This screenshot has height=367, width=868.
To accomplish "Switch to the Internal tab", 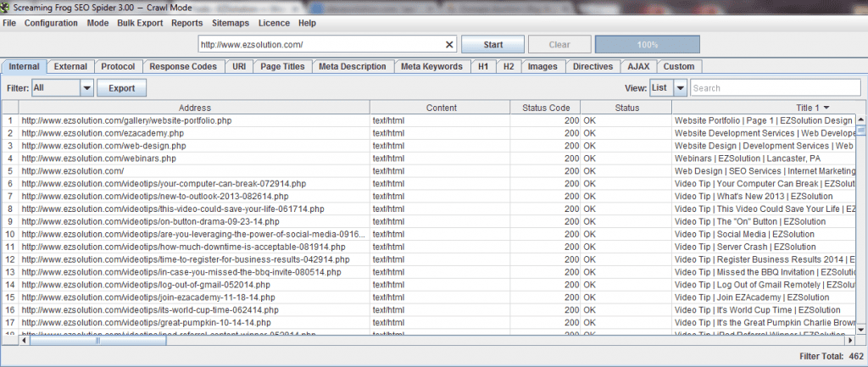I will pos(25,66).
